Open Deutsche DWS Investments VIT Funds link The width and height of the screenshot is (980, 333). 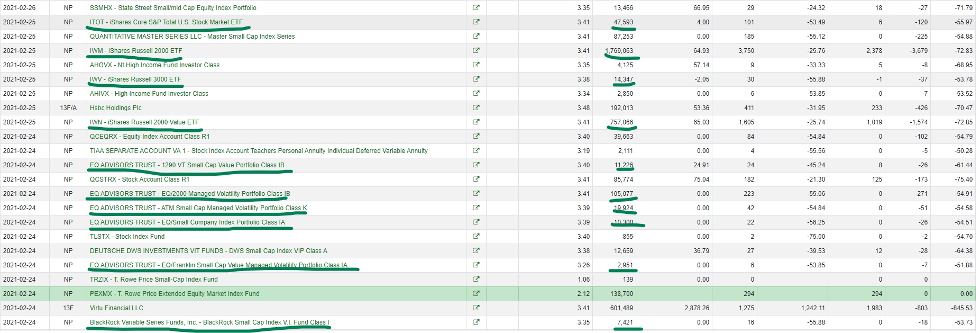208,251
